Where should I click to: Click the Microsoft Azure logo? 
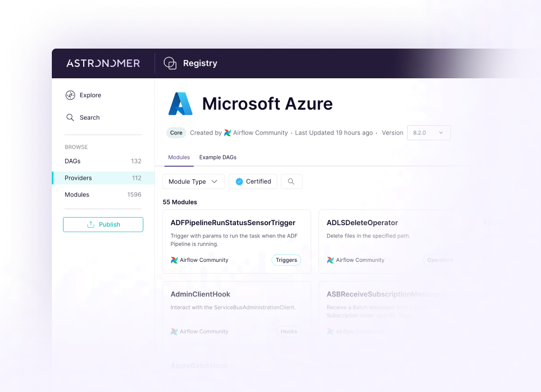tap(180, 104)
